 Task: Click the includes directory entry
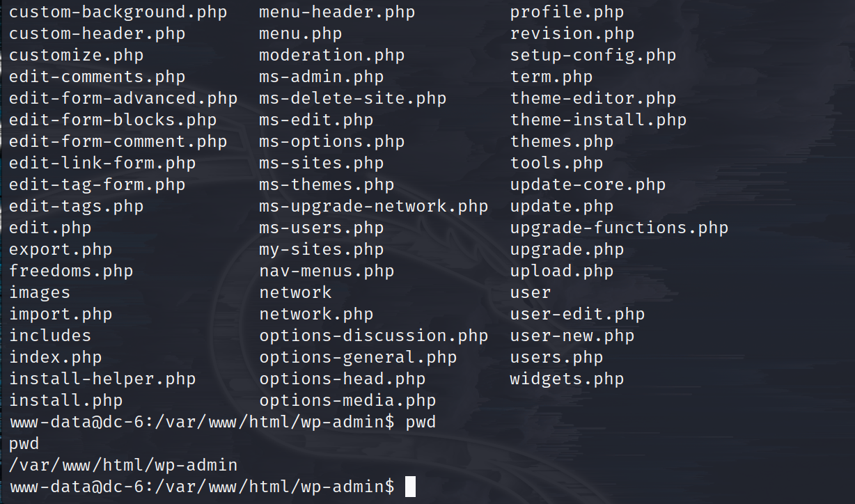(x=50, y=336)
